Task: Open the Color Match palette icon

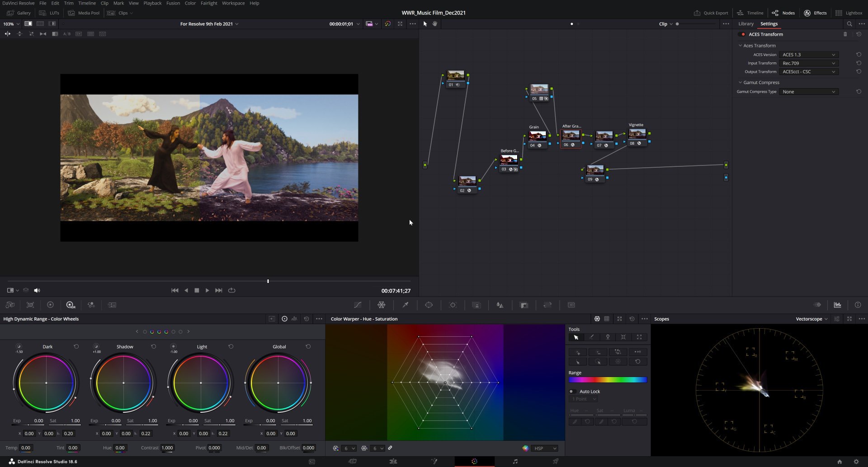Action: point(30,305)
